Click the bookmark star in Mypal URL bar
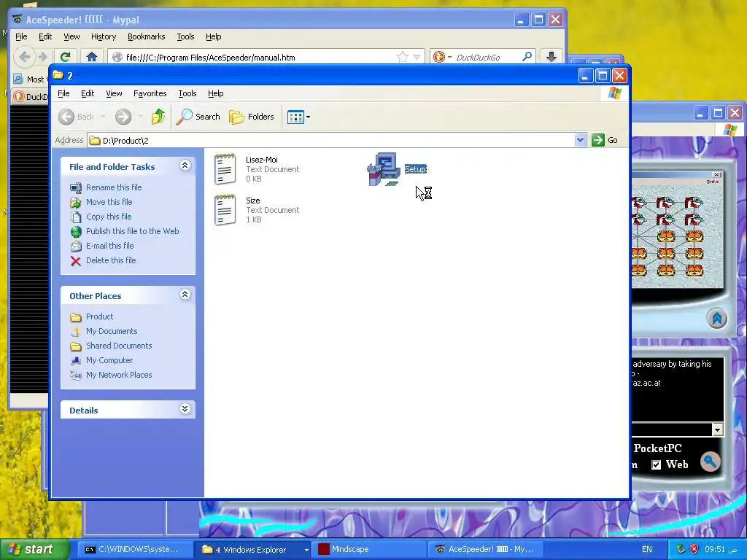Image resolution: width=747 pixels, height=560 pixels. [x=403, y=57]
